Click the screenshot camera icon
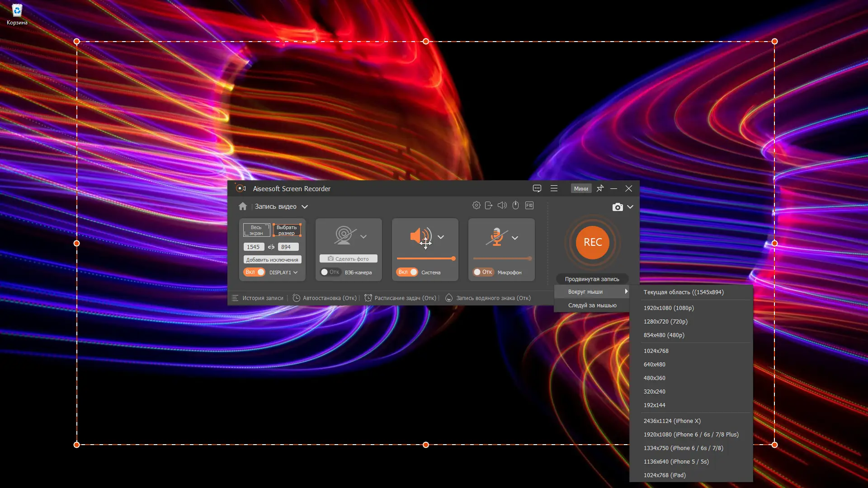Viewport: 868px width, 488px height. pos(617,207)
